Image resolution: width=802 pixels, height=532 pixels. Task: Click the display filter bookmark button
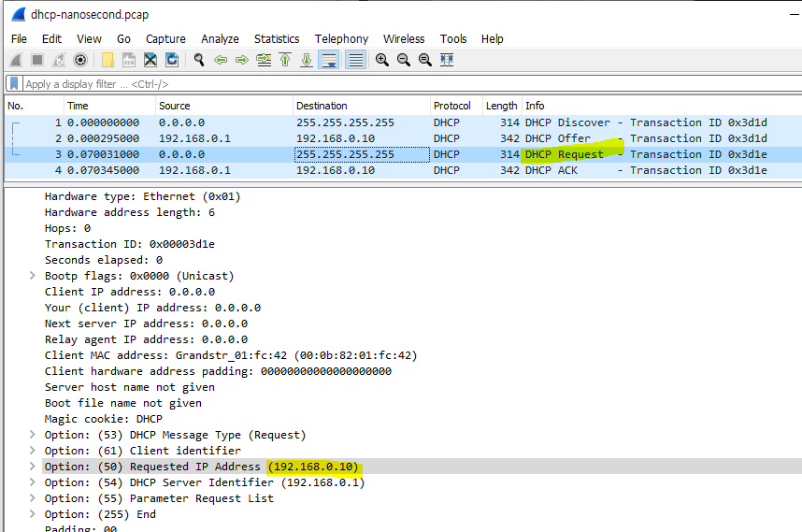14,84
